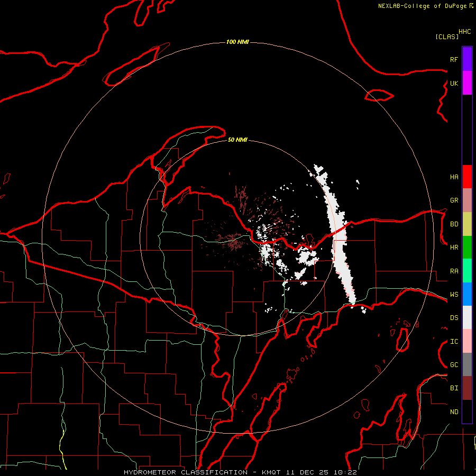Click the RF purple legend swatch

(467, 59)
